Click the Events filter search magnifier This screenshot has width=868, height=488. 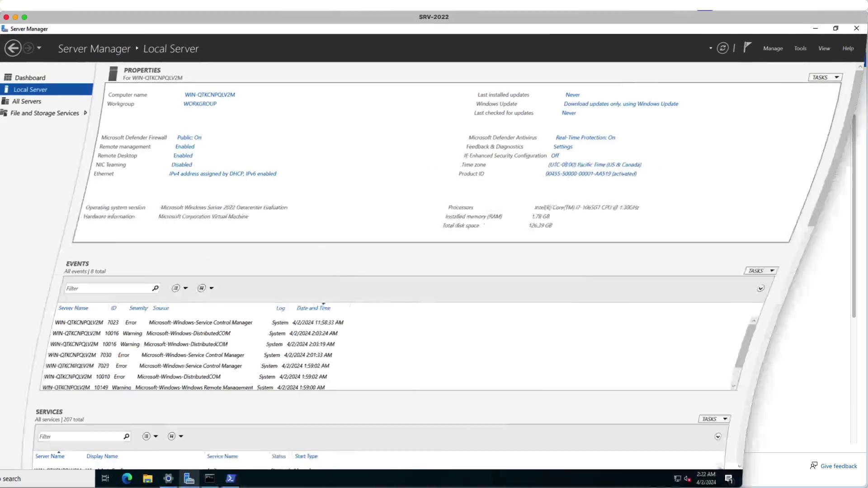click(x=155, y=288)
